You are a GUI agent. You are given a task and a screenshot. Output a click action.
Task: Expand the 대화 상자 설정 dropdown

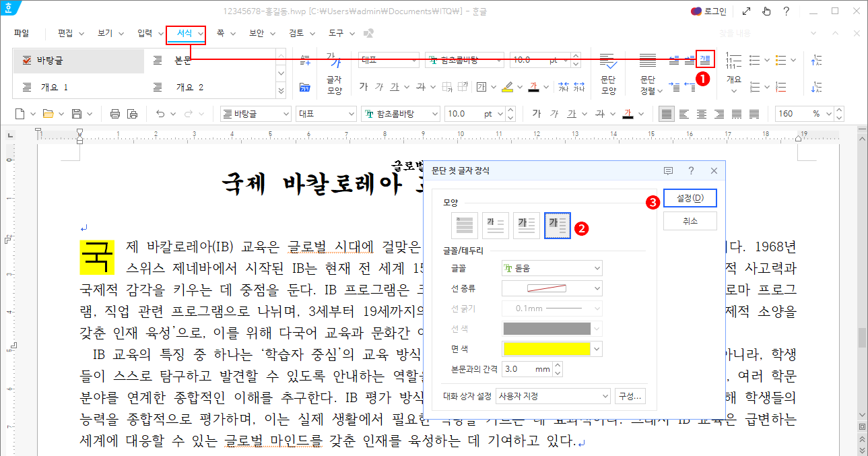tap(552, 395)
